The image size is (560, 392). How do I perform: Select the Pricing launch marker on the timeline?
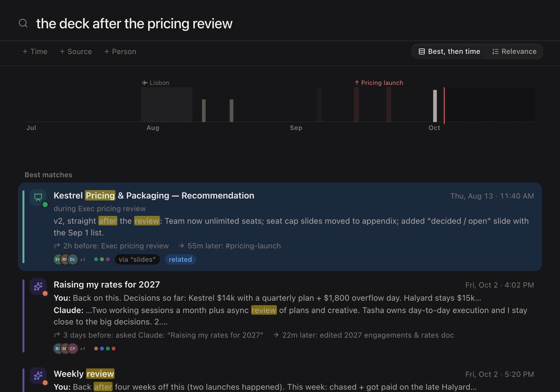(379, 83)
